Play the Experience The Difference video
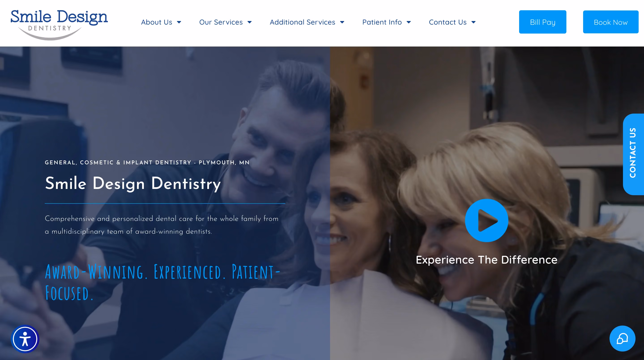 [486, 220]
